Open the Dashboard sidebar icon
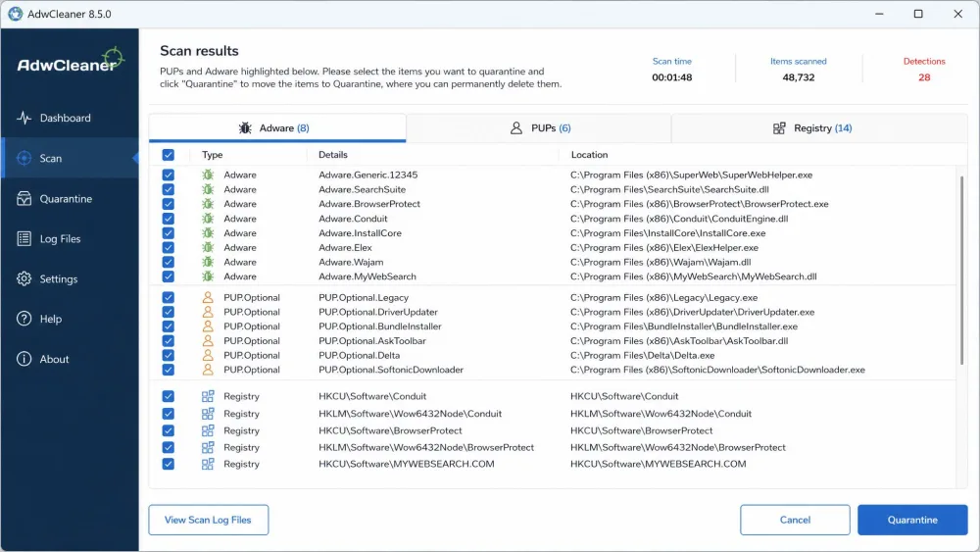Screen dimensions: 980x552 [24, 118]
